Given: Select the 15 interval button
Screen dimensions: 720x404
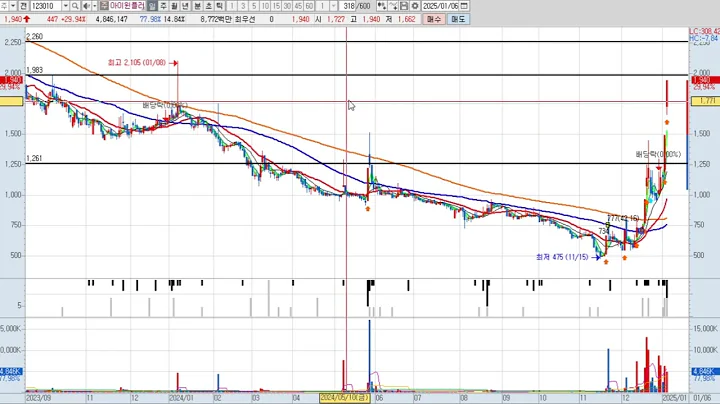Looking at the screenshot, I should [276, 6].
